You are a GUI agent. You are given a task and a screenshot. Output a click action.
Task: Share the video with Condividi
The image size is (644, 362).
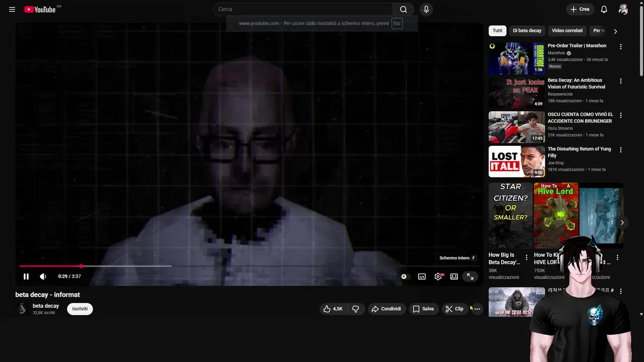tap(386, 309)
